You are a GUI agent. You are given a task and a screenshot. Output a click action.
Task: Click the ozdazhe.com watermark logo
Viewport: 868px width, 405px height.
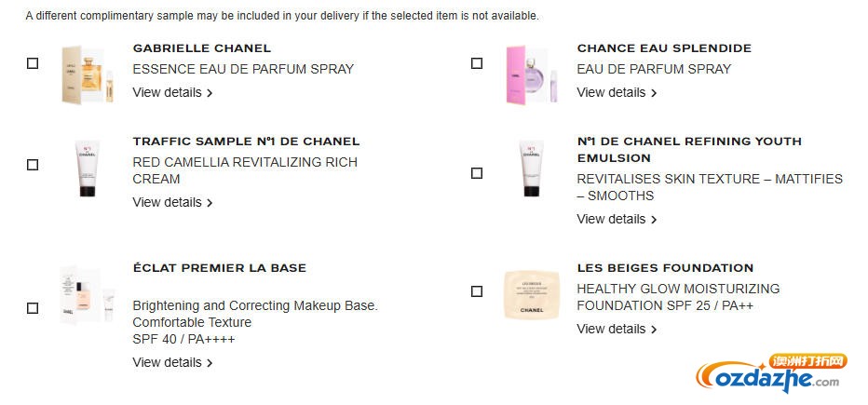(x=771, y=374)
